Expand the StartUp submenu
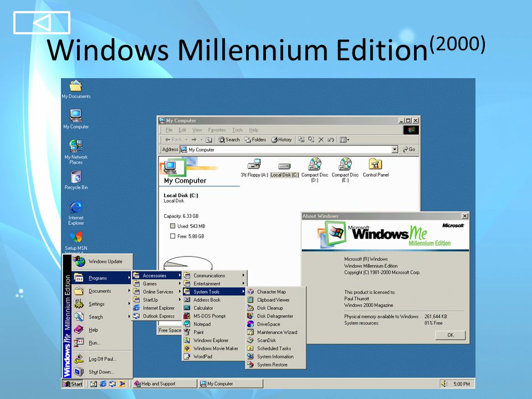 click(x=157, y=300)
